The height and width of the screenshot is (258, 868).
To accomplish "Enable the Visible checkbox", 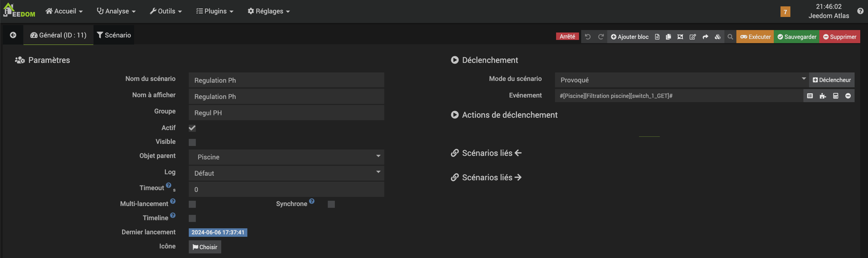I will click(192, 142).
